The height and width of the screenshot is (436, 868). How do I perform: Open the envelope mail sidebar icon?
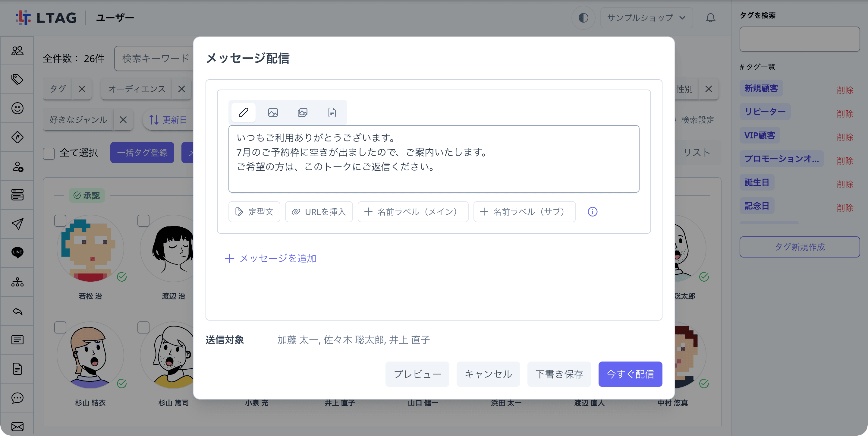click(17, 427)
